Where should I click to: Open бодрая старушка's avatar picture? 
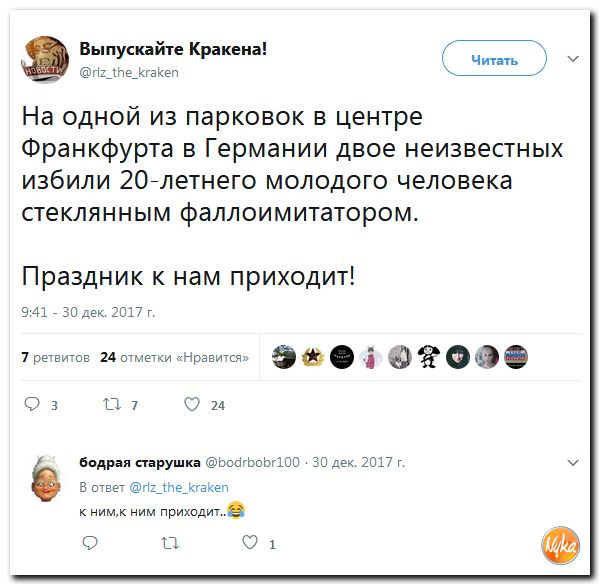pyautogui.click(x=46, y=479)
